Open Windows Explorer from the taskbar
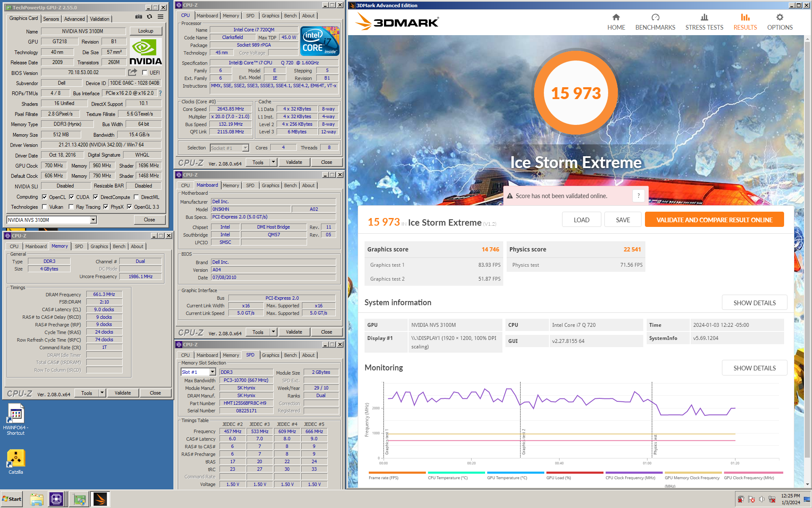This screenshot has width=812, height=508. (x=37, y=499)
